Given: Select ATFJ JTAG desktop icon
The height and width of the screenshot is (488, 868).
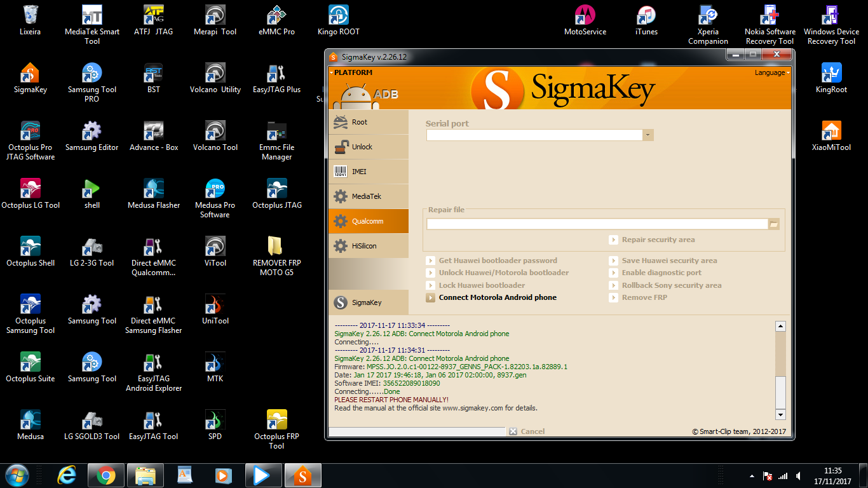Looking at the screenshot, I should [x=154, y=20].
